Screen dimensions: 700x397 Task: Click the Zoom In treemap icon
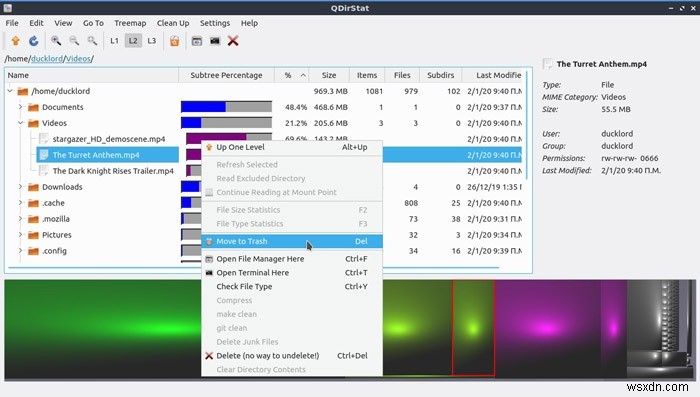click(56, 41)
